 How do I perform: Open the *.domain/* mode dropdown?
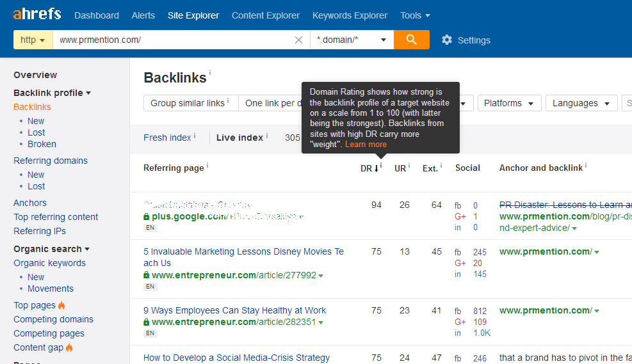(x=352, y=40)
